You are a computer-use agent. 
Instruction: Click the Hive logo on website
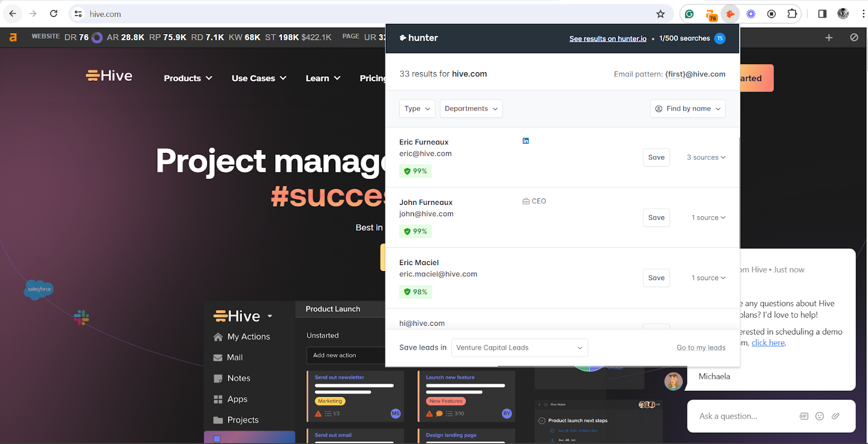point(109,76)
